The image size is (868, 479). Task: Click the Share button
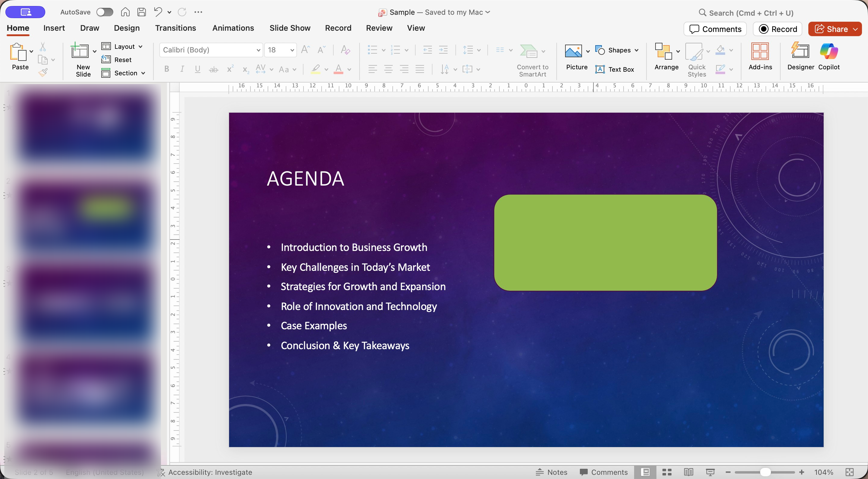831,29
